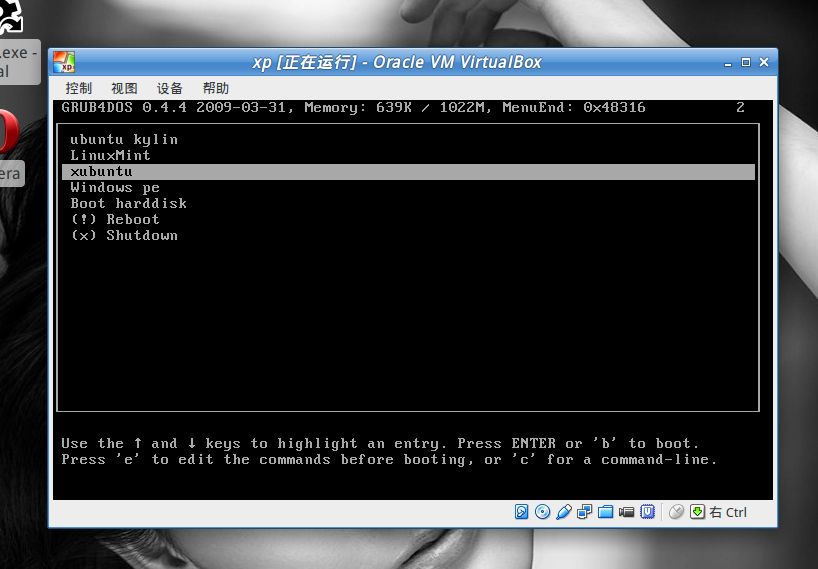818x569 pixels.
Task: Open the 帮助 menu
Action: click(x=215, y=88)
